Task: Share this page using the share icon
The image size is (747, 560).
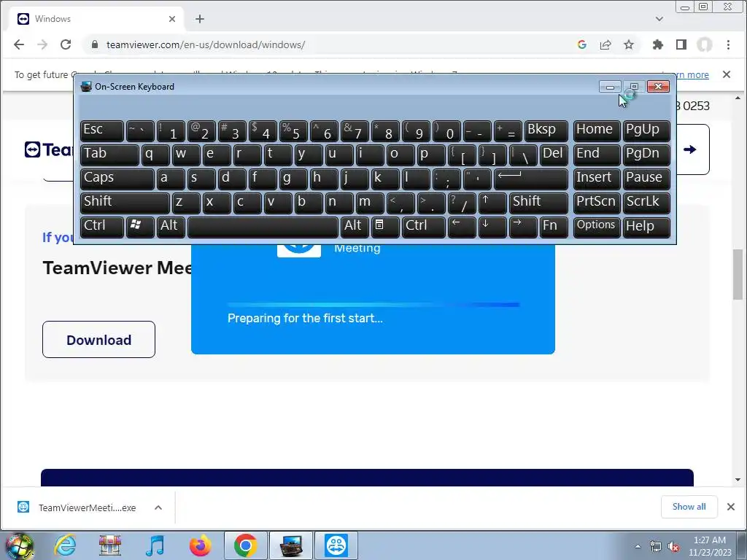Action: tap(605, 44)
